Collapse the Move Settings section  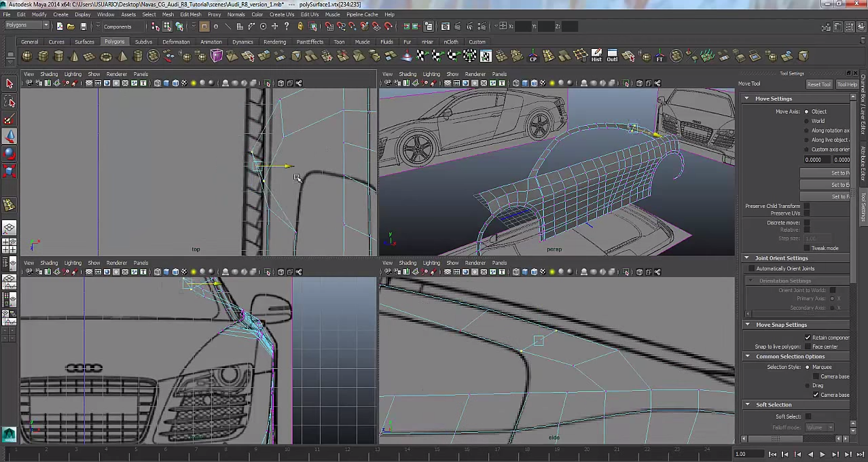click(747, 99)
